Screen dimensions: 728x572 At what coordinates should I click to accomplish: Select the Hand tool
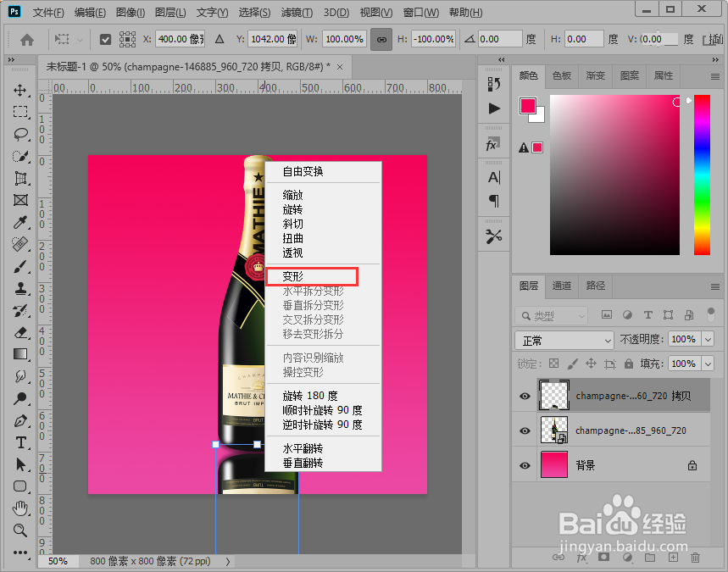(x=20, y=508)
